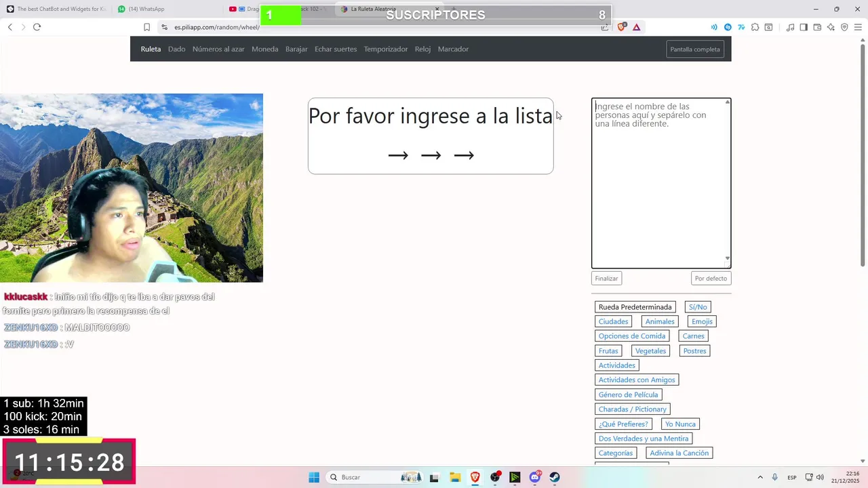Open the Brave Wallet icon
This screenshot has height=488, width=868.
(817, 27)
